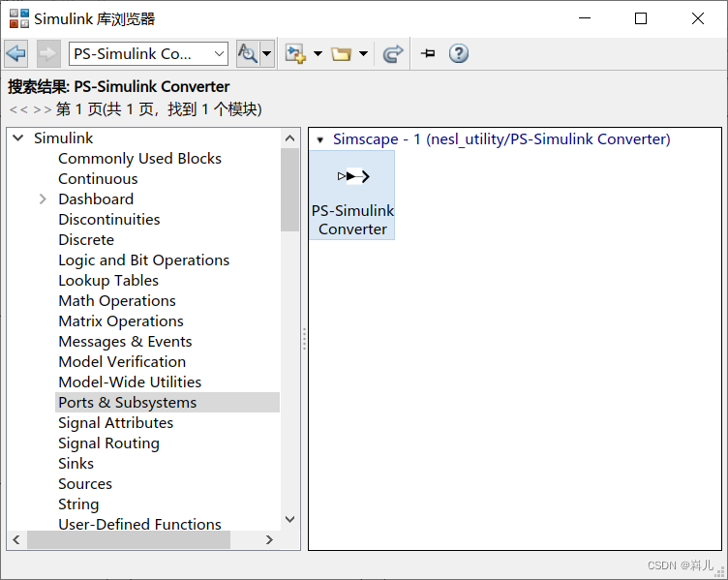Select the Messages & Events library

coord(125,341)
